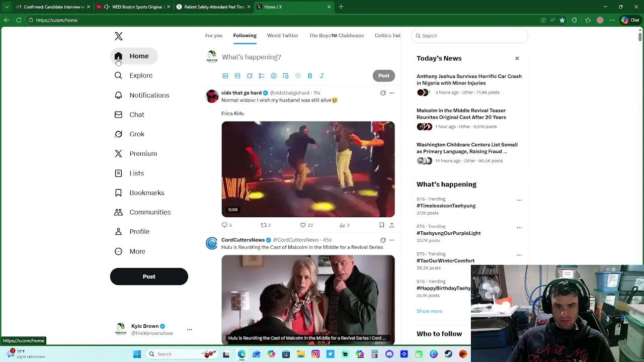Screen dimensions: 644x362
Task: Open Notifications in the sidebar
Action: pos(142,95)
